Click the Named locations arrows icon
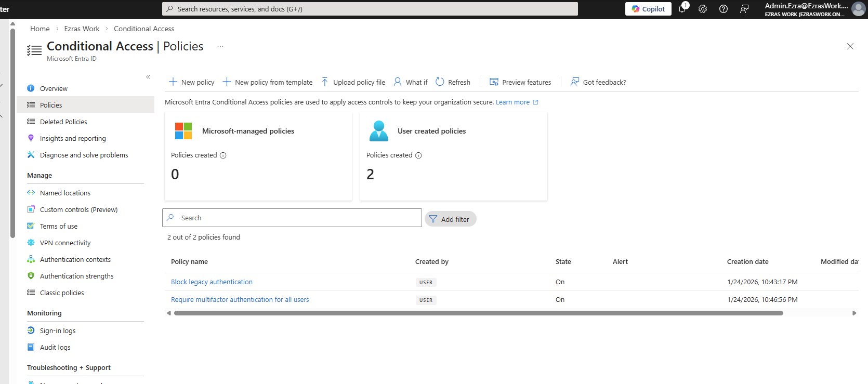 [31, 193]
